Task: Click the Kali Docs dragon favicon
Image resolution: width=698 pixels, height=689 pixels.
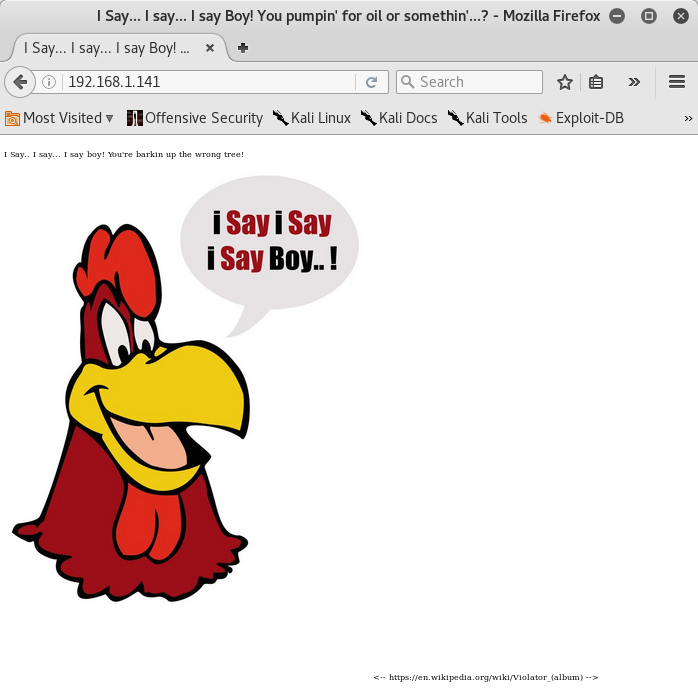Action: (369, 118)
